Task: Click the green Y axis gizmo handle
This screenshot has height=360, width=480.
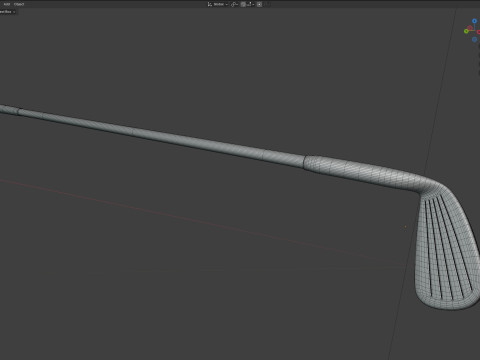Action: tap(466, 31)
